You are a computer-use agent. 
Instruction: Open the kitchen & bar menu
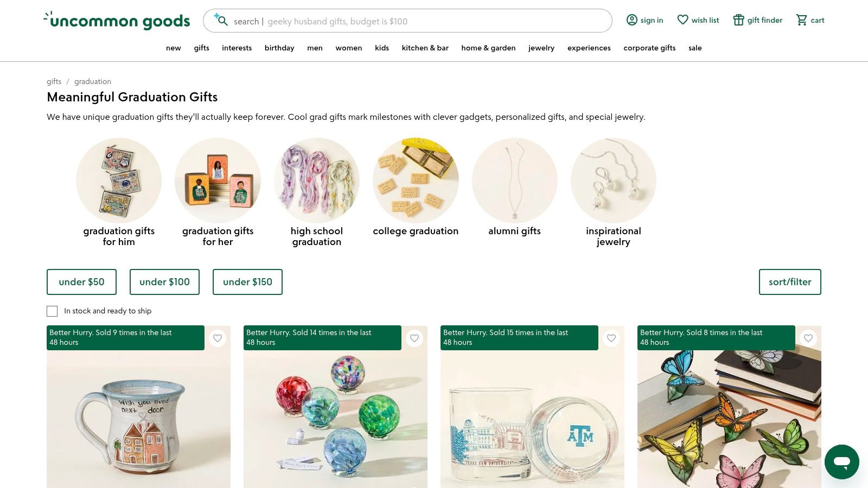[425, 48]
